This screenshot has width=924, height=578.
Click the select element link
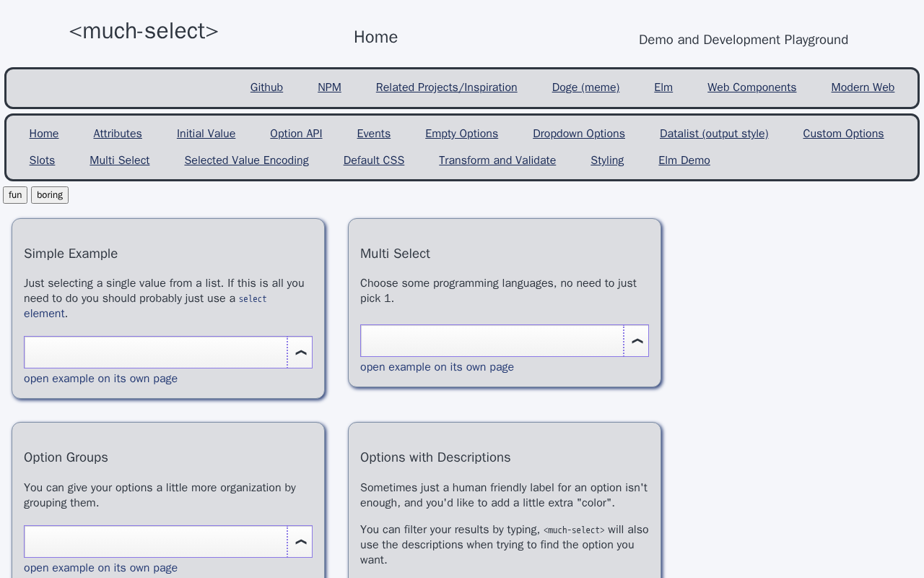tap(252, 299)
